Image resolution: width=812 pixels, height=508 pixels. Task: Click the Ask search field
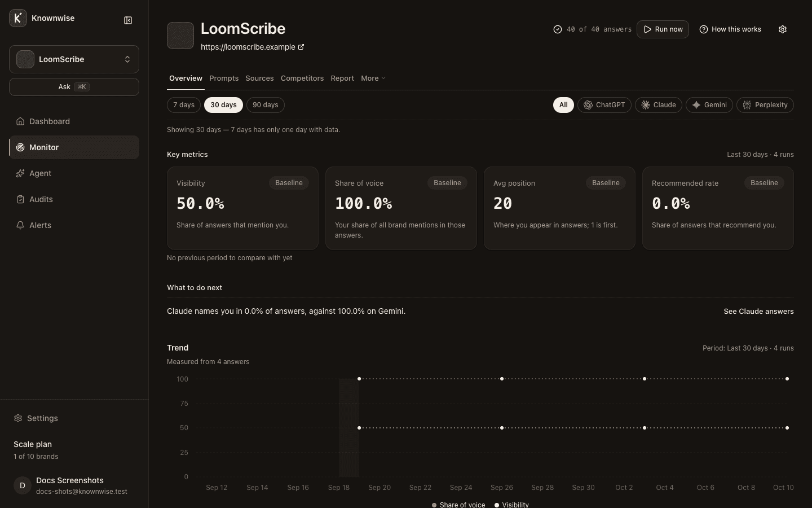coord(74,87)
